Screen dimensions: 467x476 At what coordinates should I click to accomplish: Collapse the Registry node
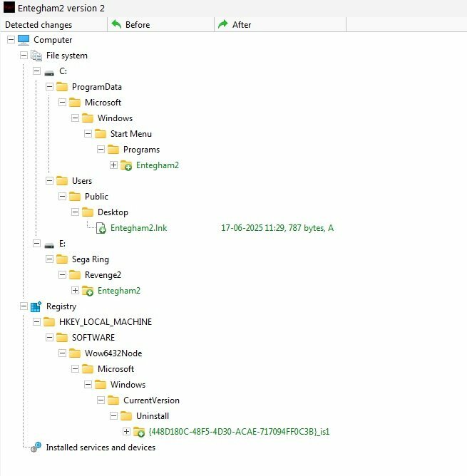pyautogui.click(x=24, y=306)
